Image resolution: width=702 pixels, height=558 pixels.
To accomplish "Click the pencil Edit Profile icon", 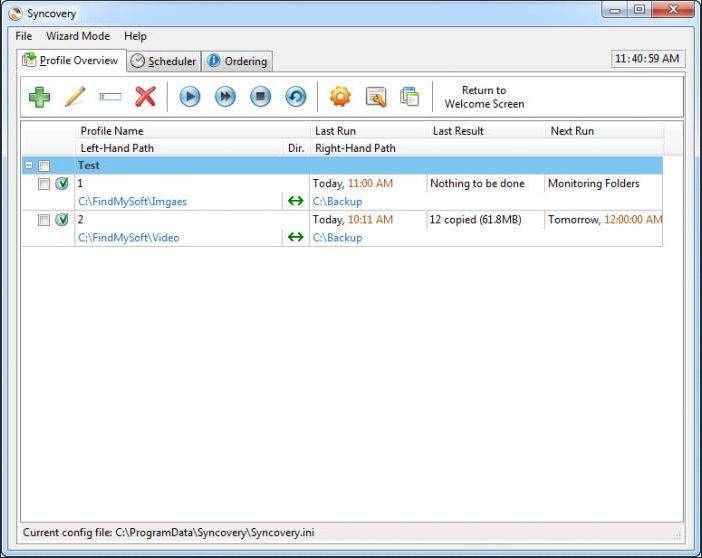I will coord(75,97).
